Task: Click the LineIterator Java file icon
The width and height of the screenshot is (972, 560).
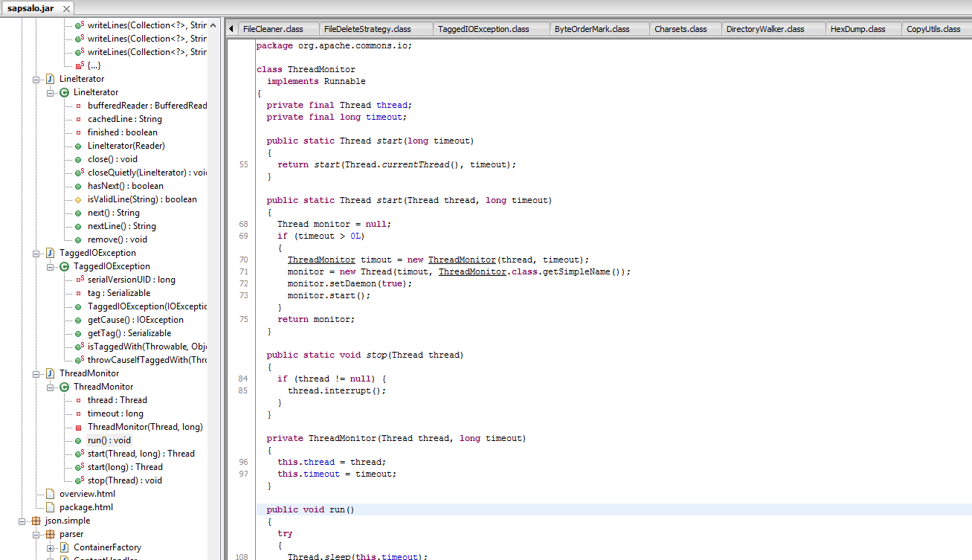Action: click(x=50, y=79)
